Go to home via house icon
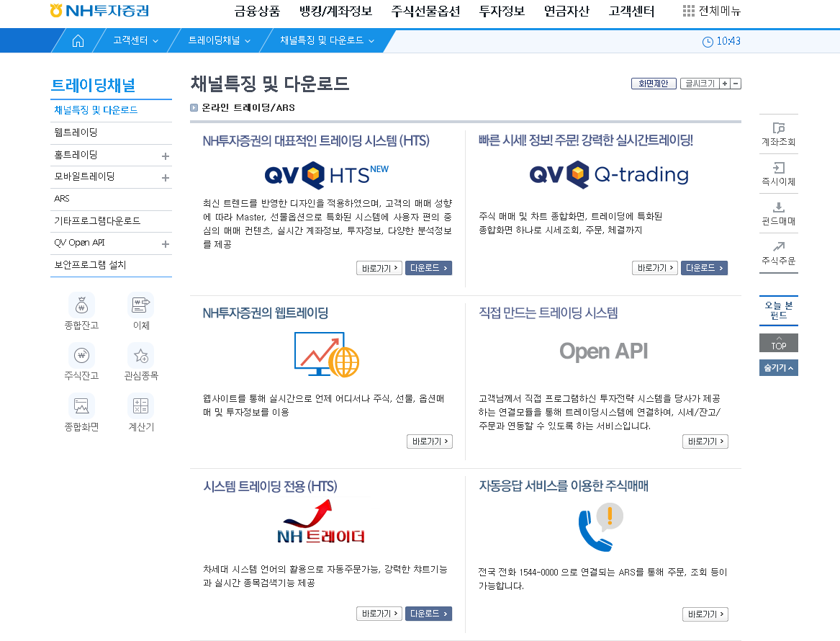The image size is (840, 641). pos(78,41)
